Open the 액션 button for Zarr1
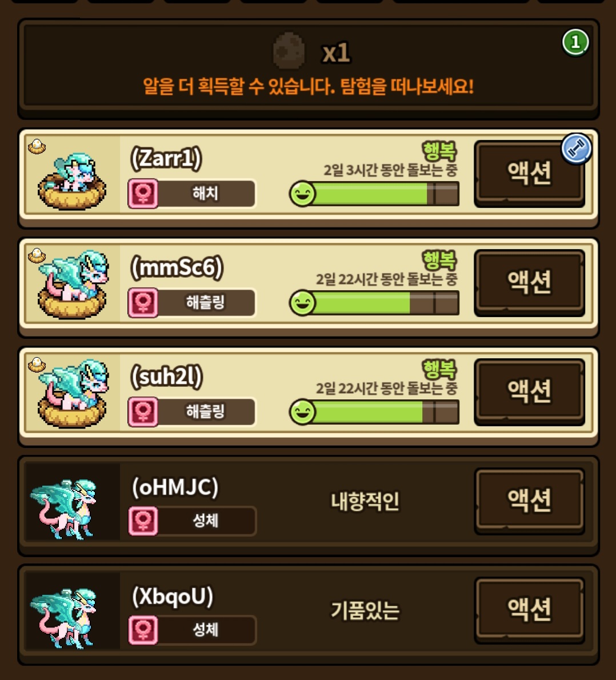Screen dimensions: 616x680 point(529,174)
